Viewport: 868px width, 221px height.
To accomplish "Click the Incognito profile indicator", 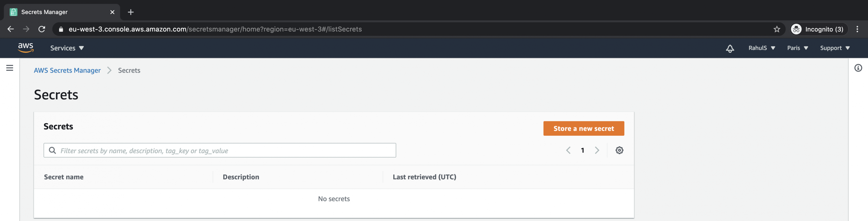I will click(x=818, y=29).
